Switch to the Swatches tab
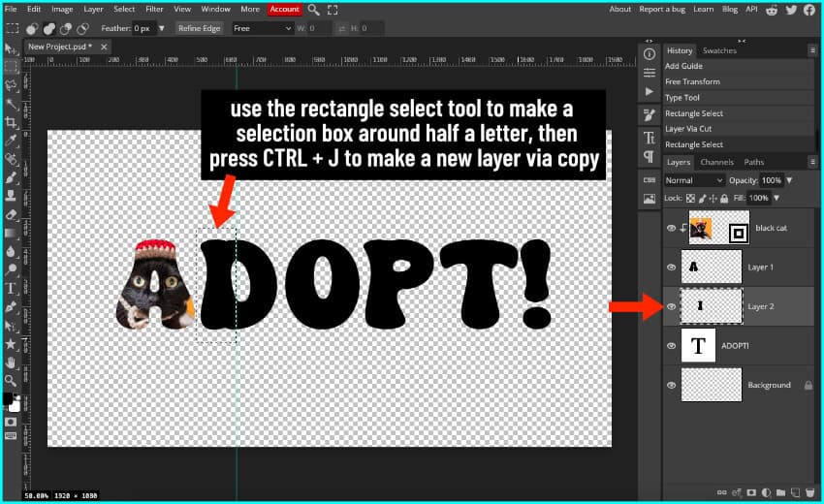The width and height of the screenshot is (824, 504). (719, 50)
